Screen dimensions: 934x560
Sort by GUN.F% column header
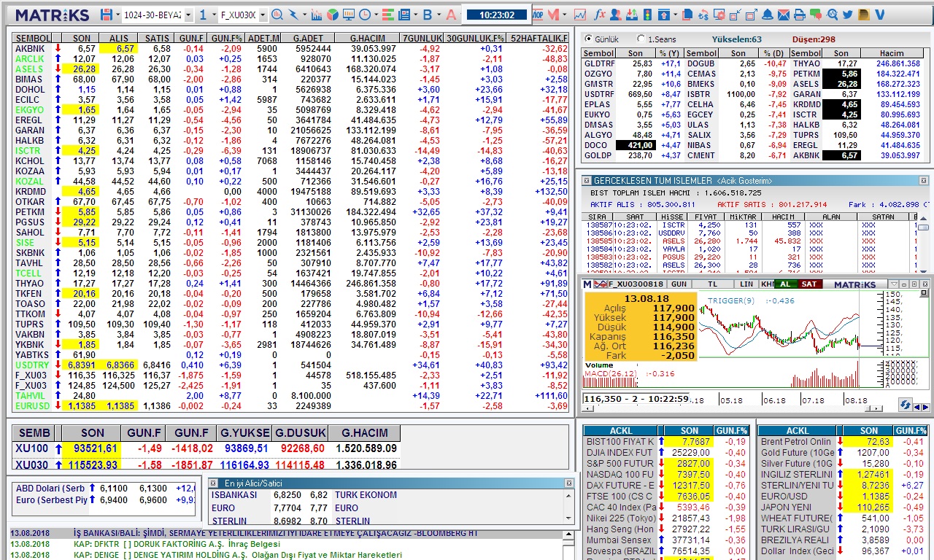[226, 38]
